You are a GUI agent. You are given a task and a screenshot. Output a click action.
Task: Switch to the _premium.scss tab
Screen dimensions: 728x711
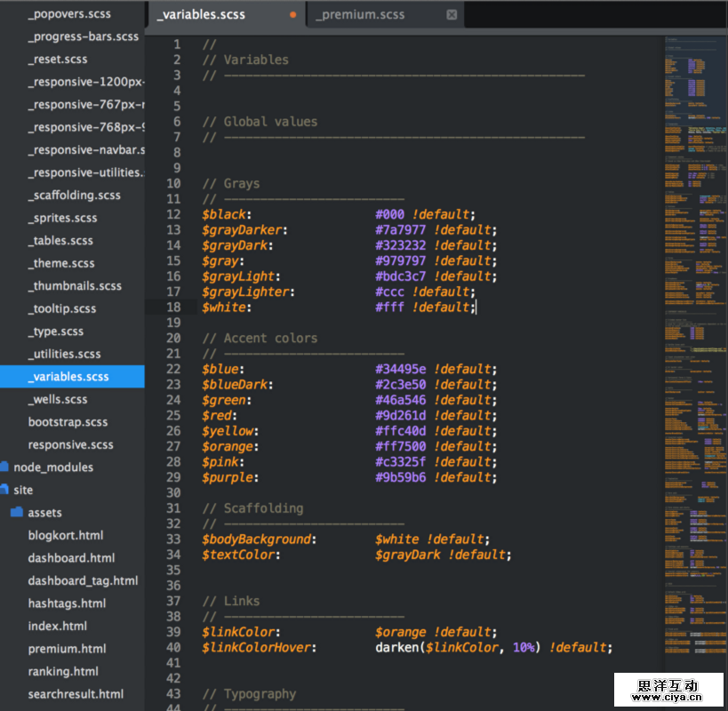pos(360,15)
